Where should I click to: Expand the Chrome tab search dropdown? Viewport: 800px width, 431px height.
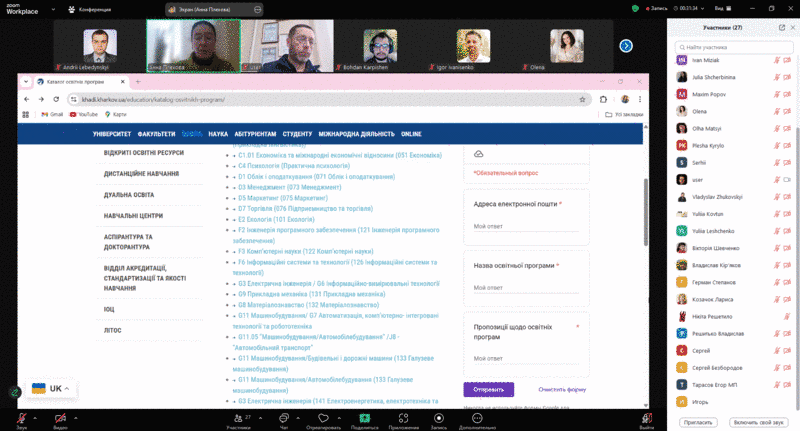point(25,82)
